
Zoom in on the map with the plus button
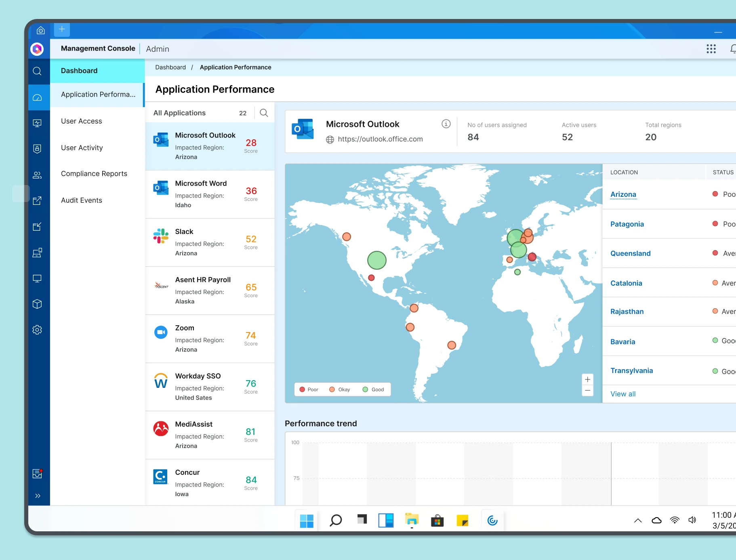[x=587, y=379]
